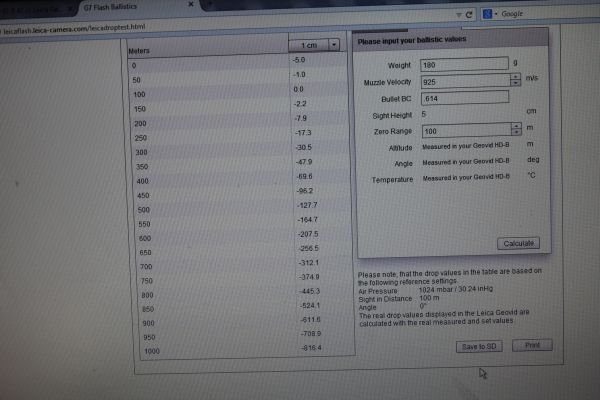
Task: Select the 100 meters table row
Action: tap(238, 92)
